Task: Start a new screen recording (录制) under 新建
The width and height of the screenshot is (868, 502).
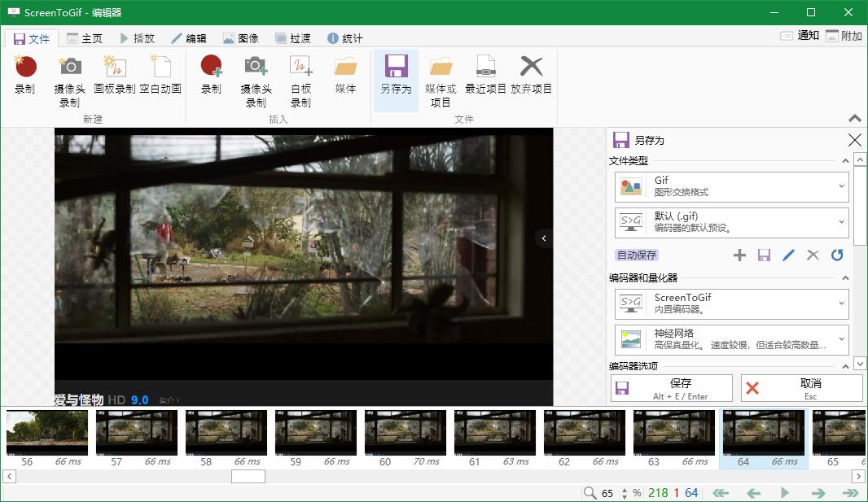Action: pos(25,75)
